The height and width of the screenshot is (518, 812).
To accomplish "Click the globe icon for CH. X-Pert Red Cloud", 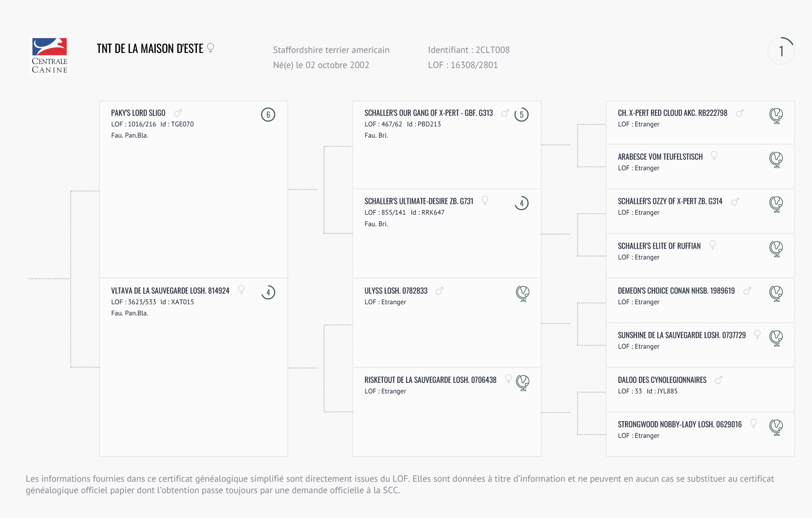I will (x=776, y=115).
